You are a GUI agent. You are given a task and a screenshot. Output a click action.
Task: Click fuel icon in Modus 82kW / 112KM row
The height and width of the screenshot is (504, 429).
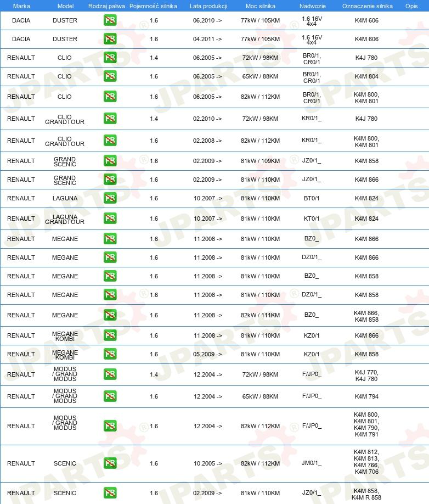pyautogui.click(x=110, y=426)
